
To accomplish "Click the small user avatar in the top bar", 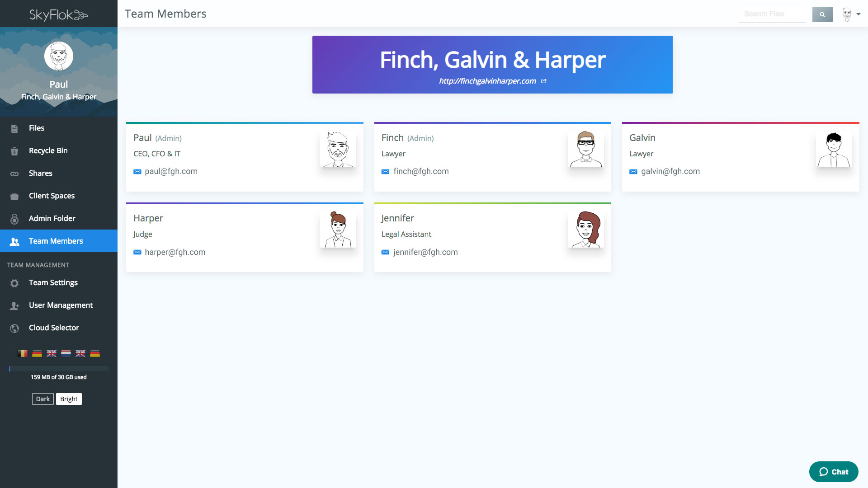I will [x=847, y=14].
